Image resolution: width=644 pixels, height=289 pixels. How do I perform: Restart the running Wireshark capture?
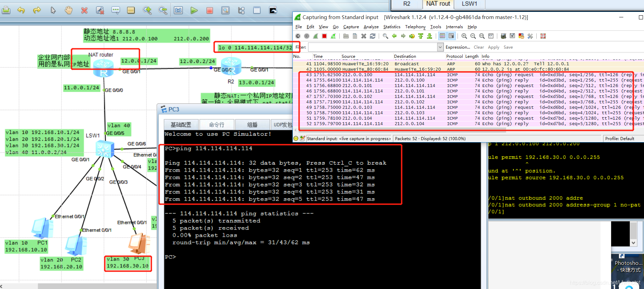(333, 36)
